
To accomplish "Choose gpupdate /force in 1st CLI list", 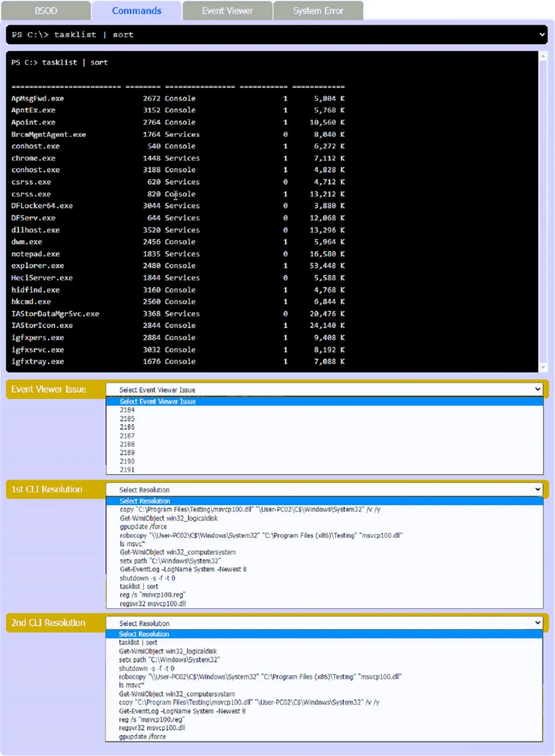I will [324, 527].
